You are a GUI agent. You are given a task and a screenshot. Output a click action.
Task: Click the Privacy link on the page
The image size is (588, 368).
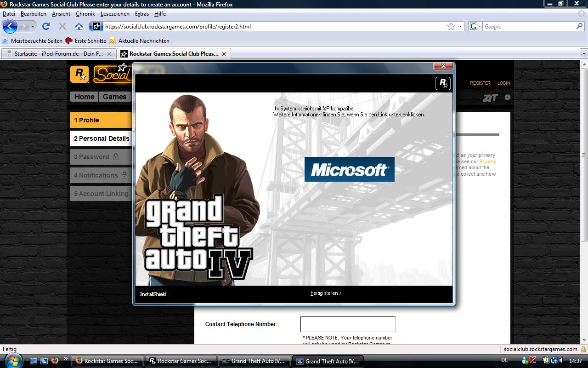(487, 161)
